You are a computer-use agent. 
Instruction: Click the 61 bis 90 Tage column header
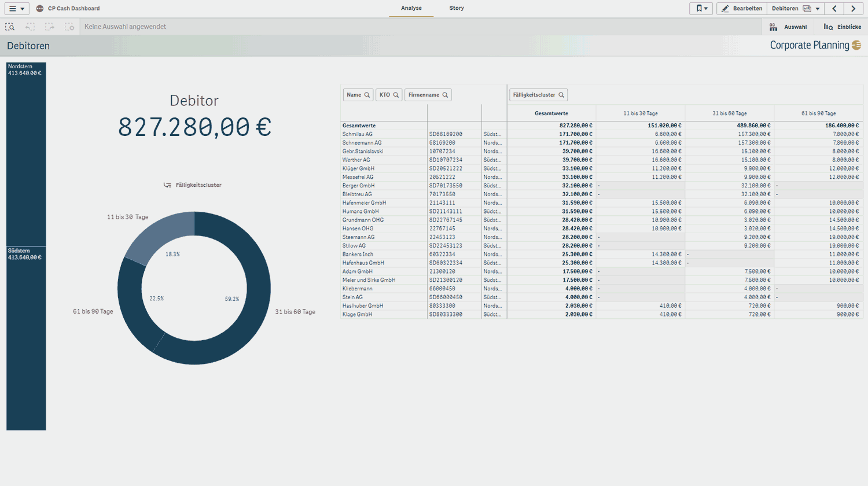click(x=819, y=113)
